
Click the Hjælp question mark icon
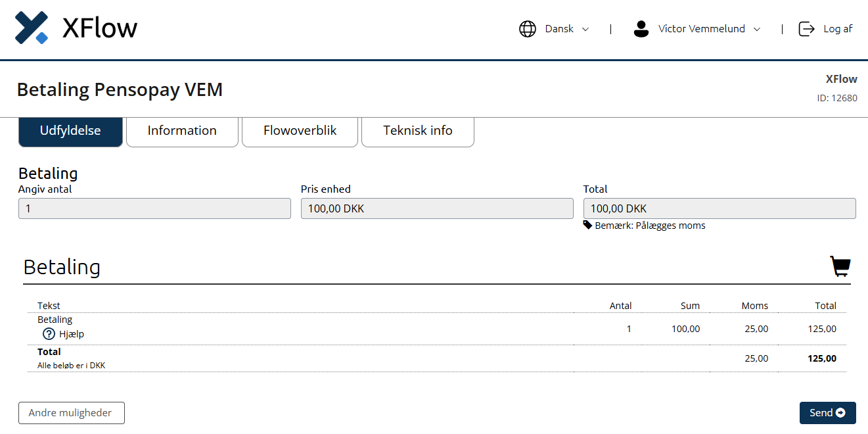[x=49, y=334]
